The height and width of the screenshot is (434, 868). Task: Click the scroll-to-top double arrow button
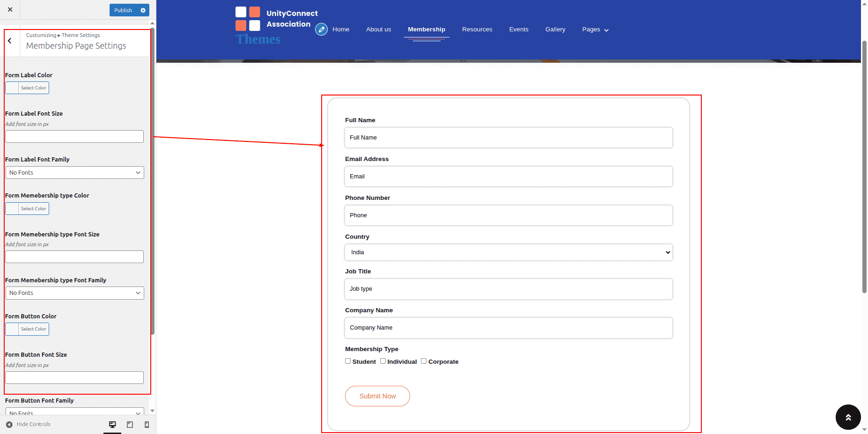pos(848,417)
